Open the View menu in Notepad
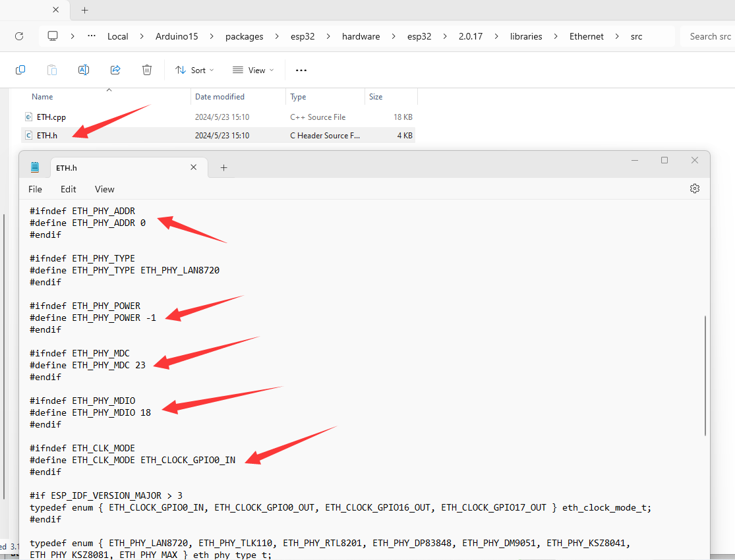This screenshot has height=560, width=735. pos(104,189)
